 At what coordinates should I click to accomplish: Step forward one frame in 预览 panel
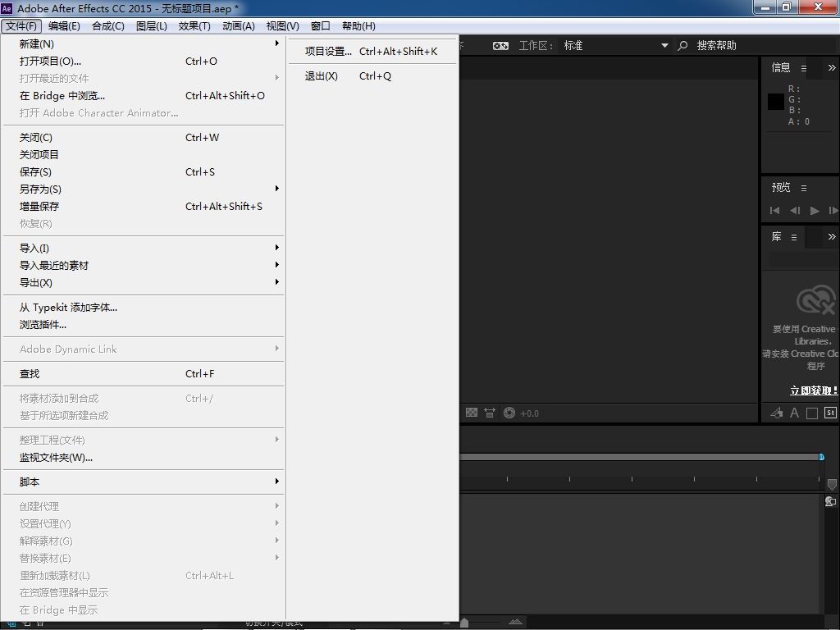[833, 211]
